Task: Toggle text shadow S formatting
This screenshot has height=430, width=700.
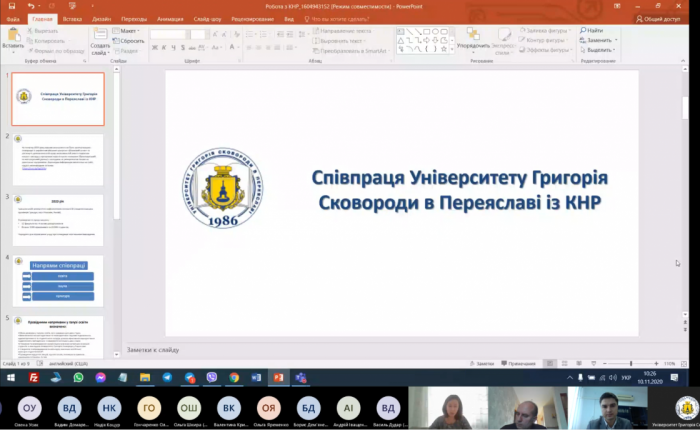Action: [183, 48]
